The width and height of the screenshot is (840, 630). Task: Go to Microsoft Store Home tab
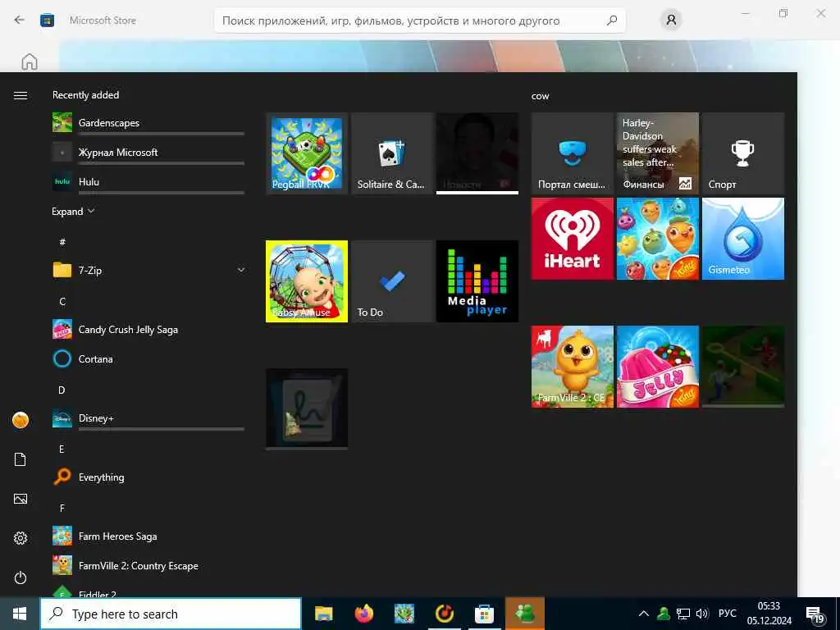click(30, 62)
